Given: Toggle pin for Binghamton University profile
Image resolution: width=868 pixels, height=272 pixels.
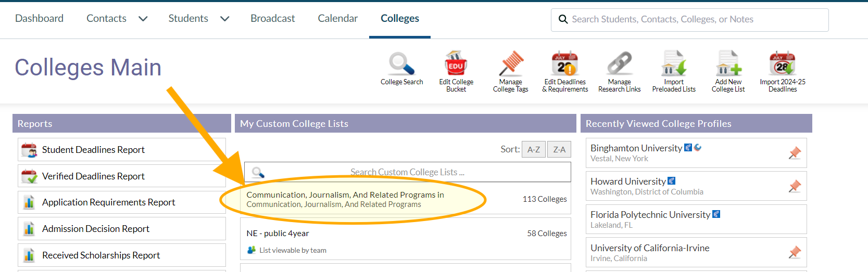Looking at the screenshot, I should [795, 153].
